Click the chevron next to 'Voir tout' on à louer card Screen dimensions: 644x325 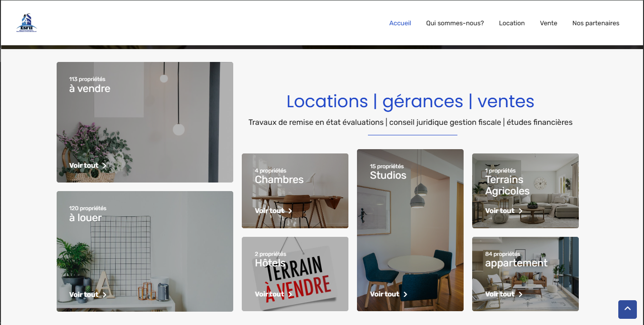click(105, 295)
